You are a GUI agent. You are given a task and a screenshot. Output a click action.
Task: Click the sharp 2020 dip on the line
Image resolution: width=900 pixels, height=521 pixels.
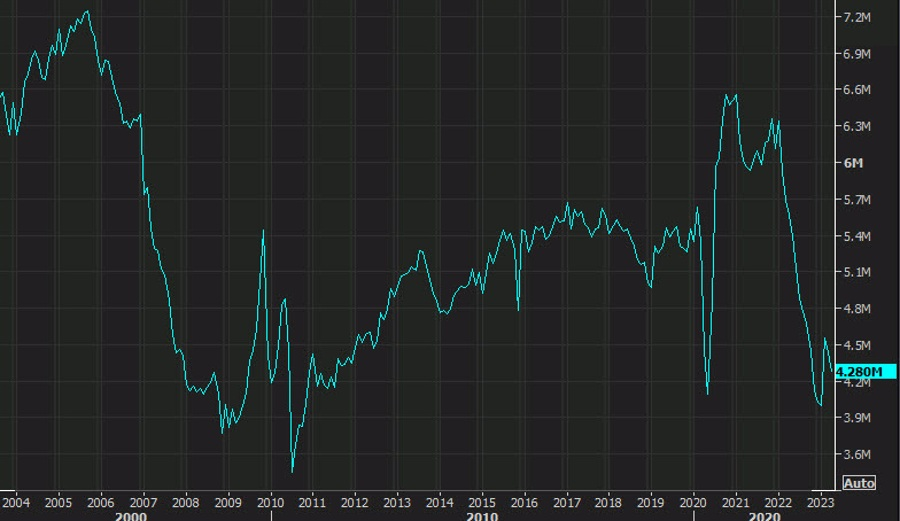pyautogui.click(x=707, y=393)
